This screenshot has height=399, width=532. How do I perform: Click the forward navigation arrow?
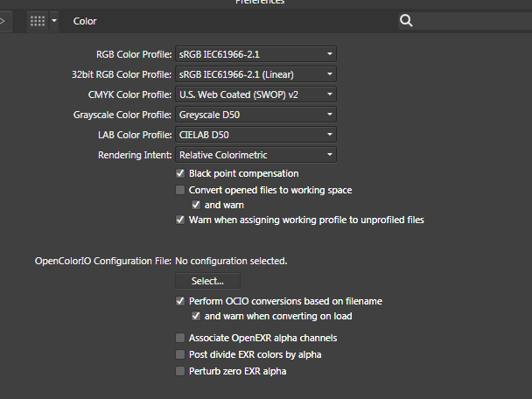click(4, 21)
